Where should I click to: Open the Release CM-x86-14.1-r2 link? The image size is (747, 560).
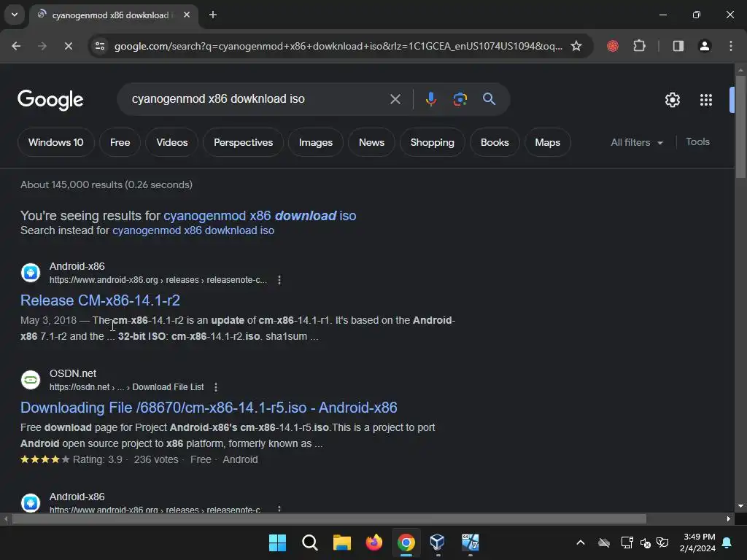coord(100,300)
